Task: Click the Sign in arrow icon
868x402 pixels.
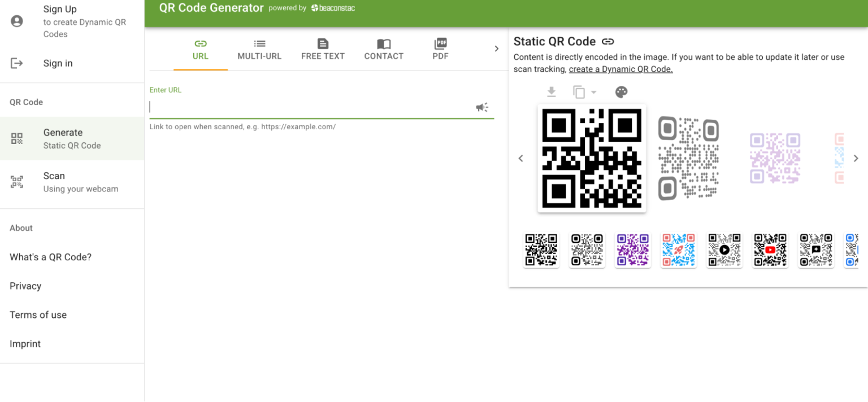Action: (17, 63)
